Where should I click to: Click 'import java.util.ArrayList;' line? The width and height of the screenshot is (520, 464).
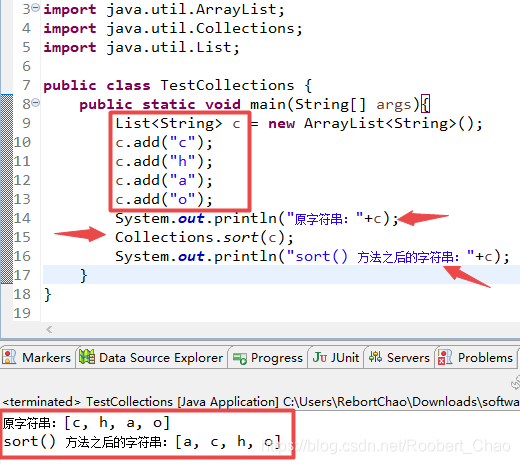click(x=164, y=9)
